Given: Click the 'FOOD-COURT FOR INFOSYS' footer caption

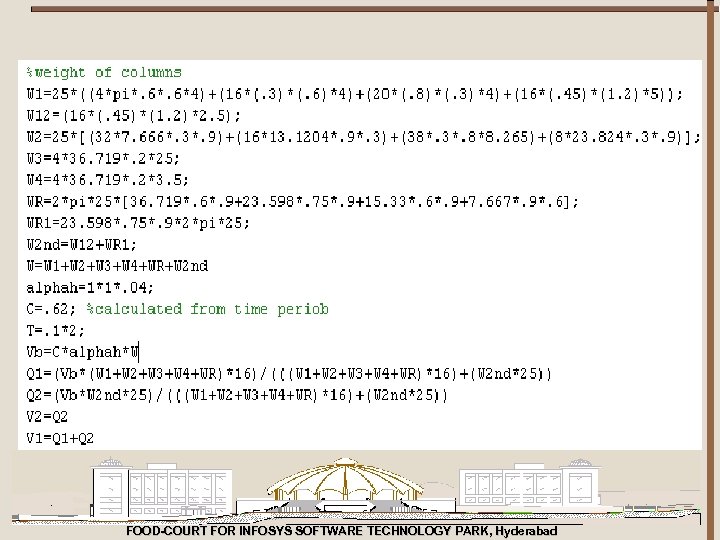Looking at the screenshot, I should tap(342, 531).
